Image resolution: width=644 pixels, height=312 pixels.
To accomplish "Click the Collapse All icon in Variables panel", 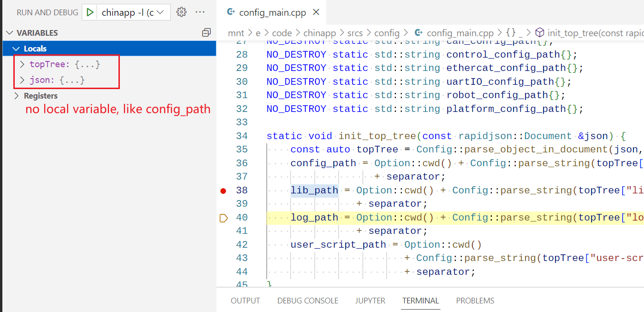I will click(206, 32).
